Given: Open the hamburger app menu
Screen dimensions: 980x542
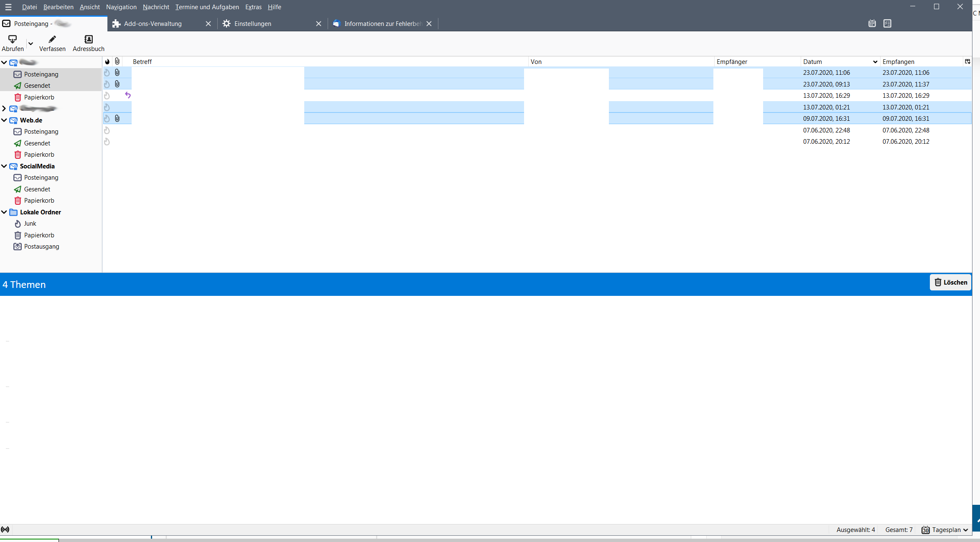Looking at the screenshot, I should (8, 7).
